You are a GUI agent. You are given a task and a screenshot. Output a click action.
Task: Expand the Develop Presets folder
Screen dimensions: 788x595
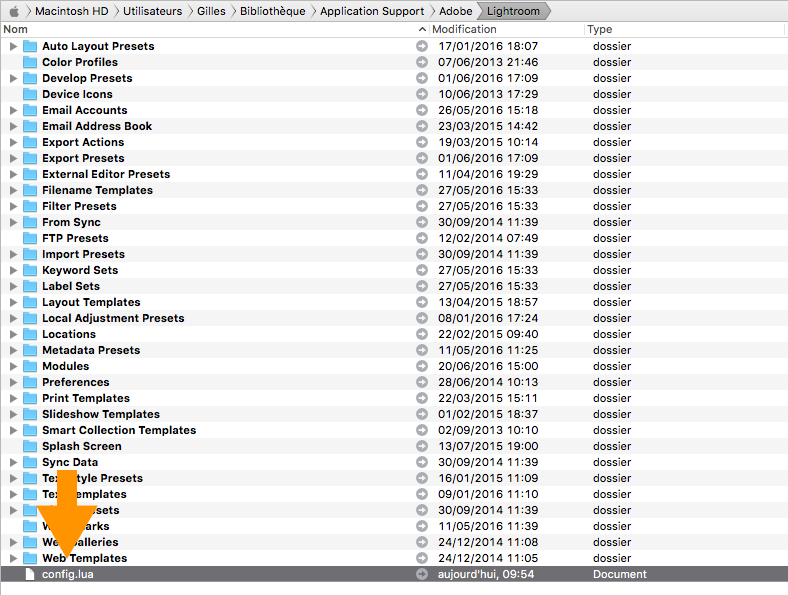[x=13, y=78]
